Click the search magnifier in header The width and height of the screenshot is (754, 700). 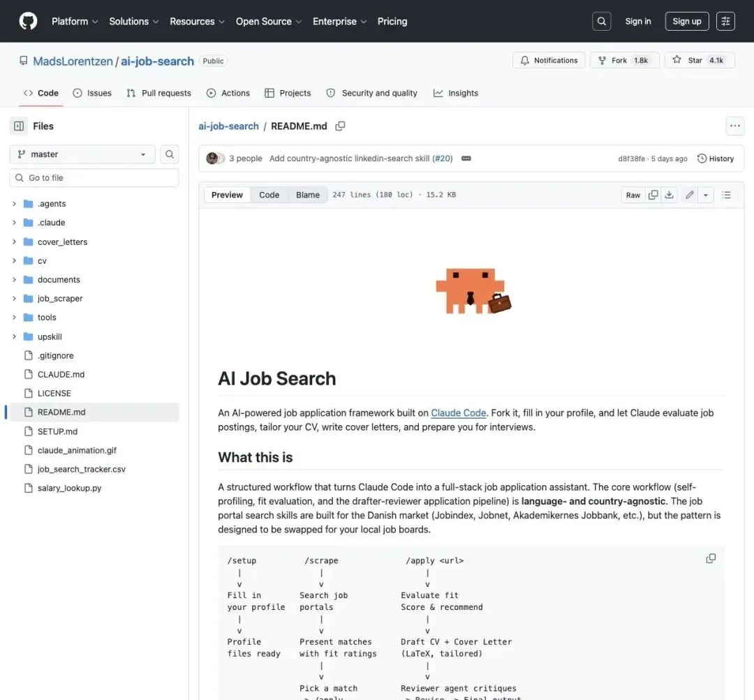[x=601, y=21]
